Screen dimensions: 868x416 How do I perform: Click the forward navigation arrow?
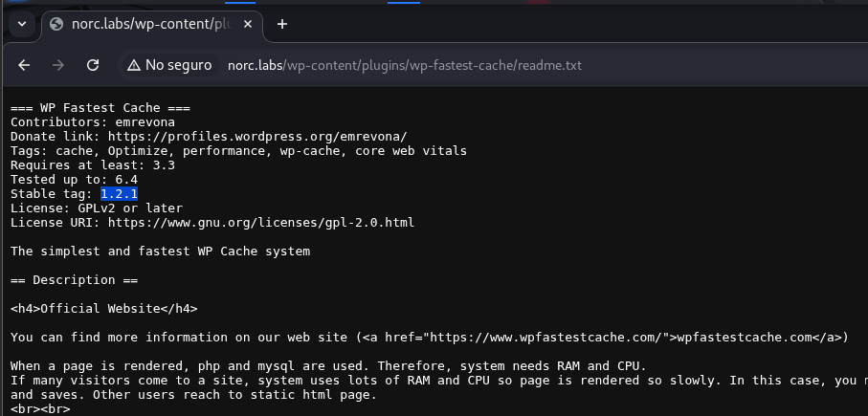pyautogui.click(x=58, y=65)
